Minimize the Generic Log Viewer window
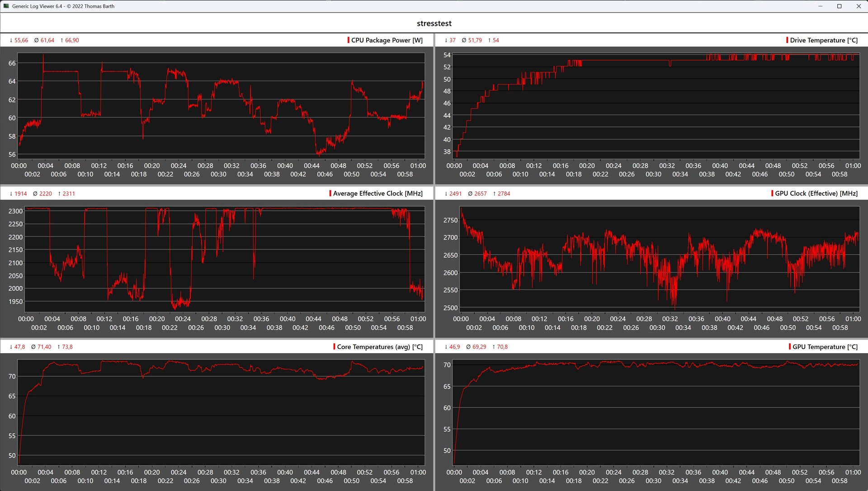868x491 pixels. (821, 6)
